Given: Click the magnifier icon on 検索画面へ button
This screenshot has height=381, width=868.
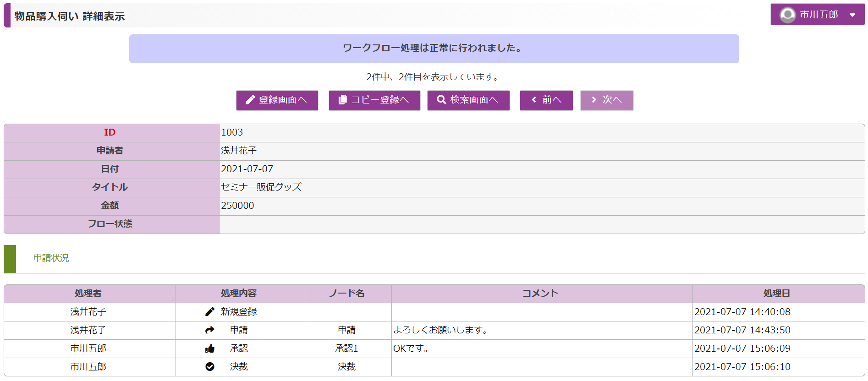Looking at the screenshot, I should click(441, 100).
